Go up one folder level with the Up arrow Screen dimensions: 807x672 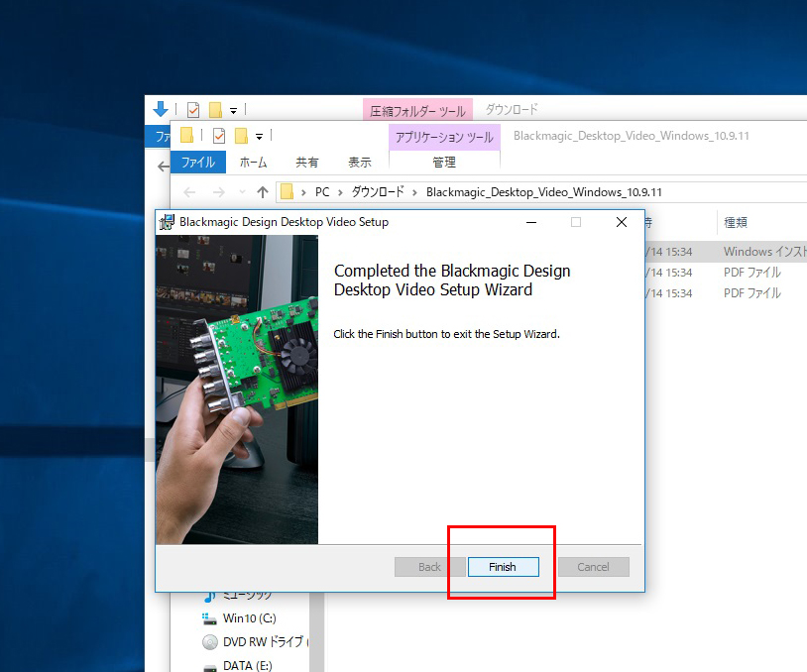(263, 192)
